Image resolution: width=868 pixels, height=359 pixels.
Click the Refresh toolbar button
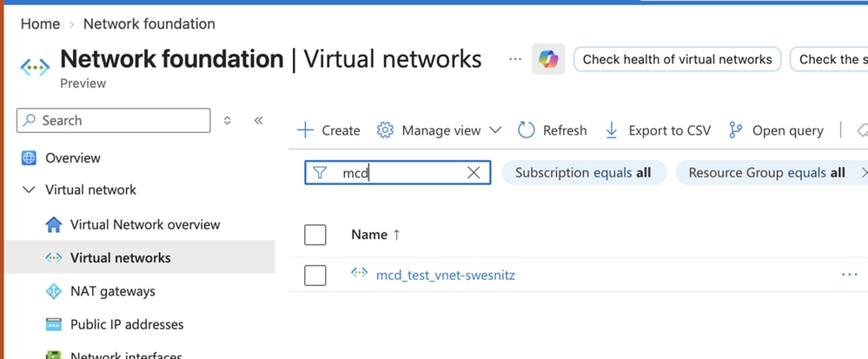[552, 130]
